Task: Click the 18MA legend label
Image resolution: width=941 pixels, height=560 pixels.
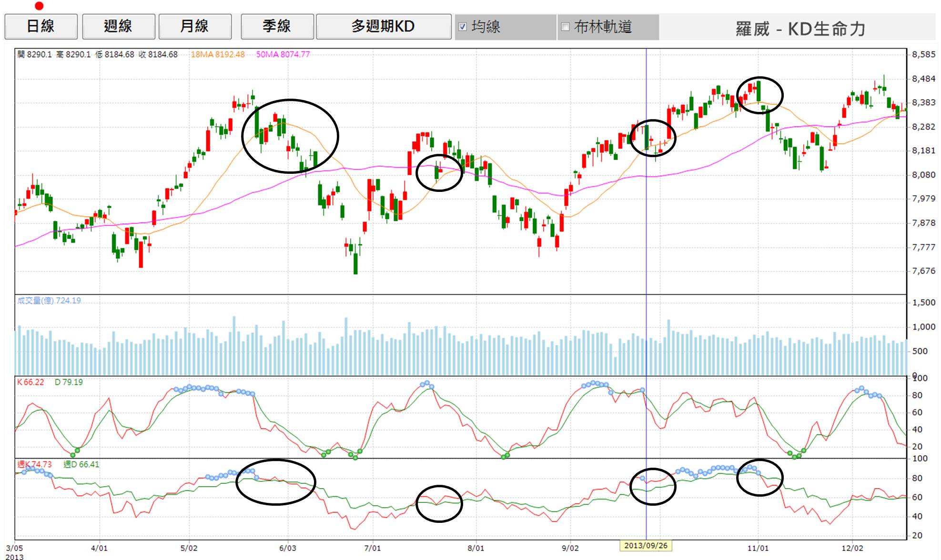Action: click(x=217, y=54)
